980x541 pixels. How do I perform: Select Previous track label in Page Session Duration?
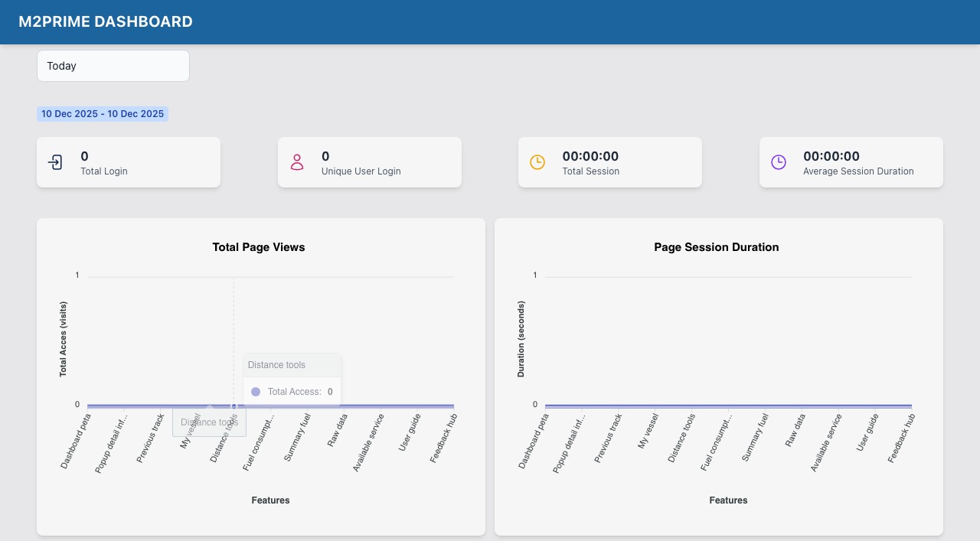[608, 438]
